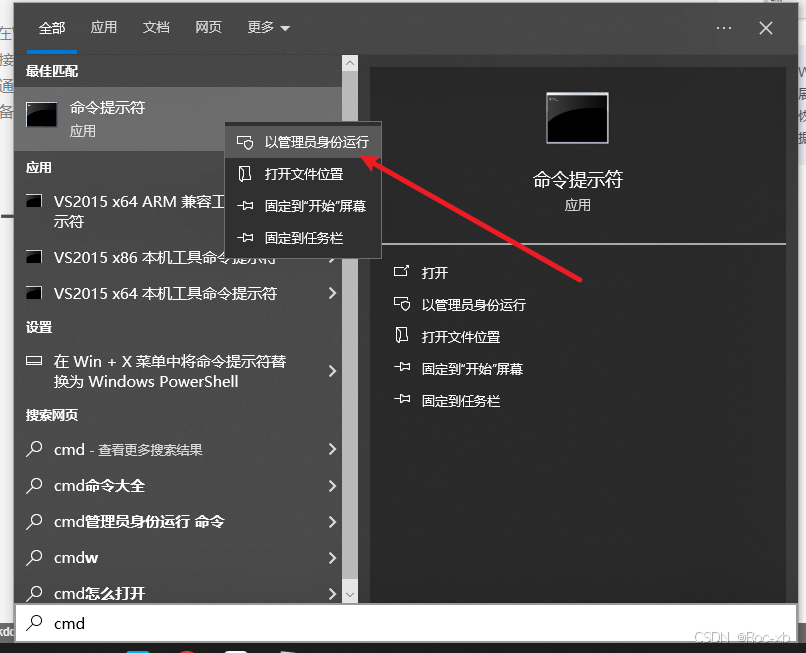Switch to the 网页 tab

click(x=208, y=27)
